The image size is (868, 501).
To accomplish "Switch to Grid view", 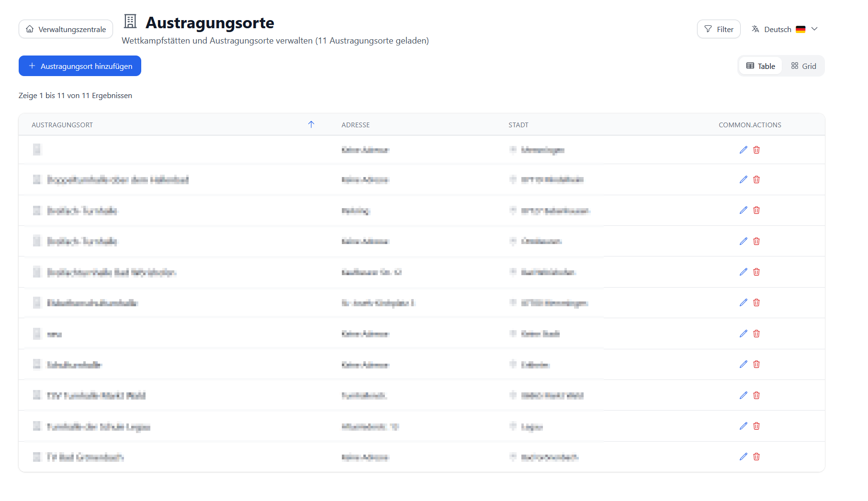I will point(803,66).
